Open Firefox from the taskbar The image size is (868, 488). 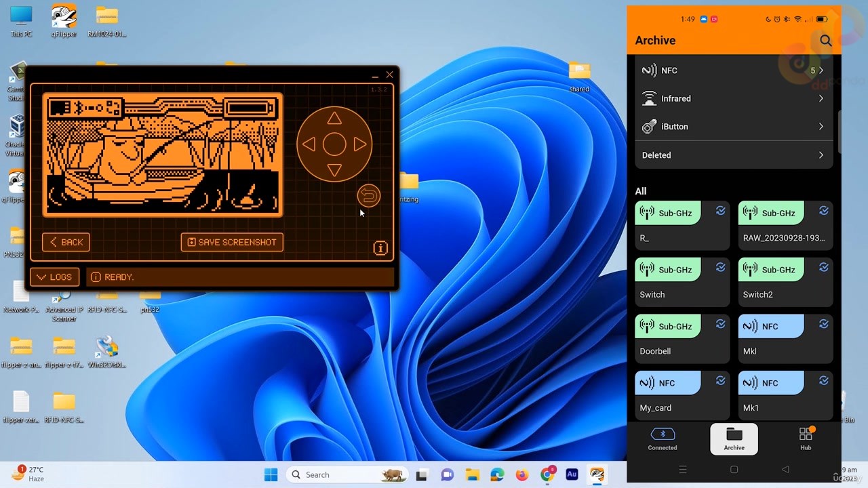(x=521, y=474)
